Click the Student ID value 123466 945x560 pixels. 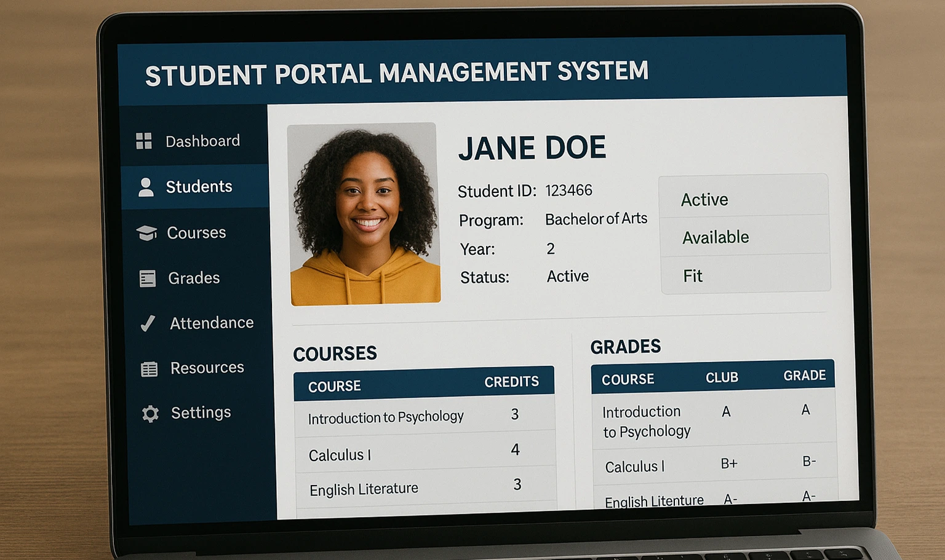coord(568,191)
